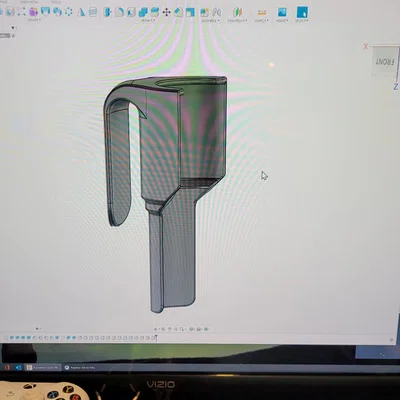This screenshot has height=400, width=400.
Task: Select the Move/Copy cross-arrows tool
Action: [166, 12]
